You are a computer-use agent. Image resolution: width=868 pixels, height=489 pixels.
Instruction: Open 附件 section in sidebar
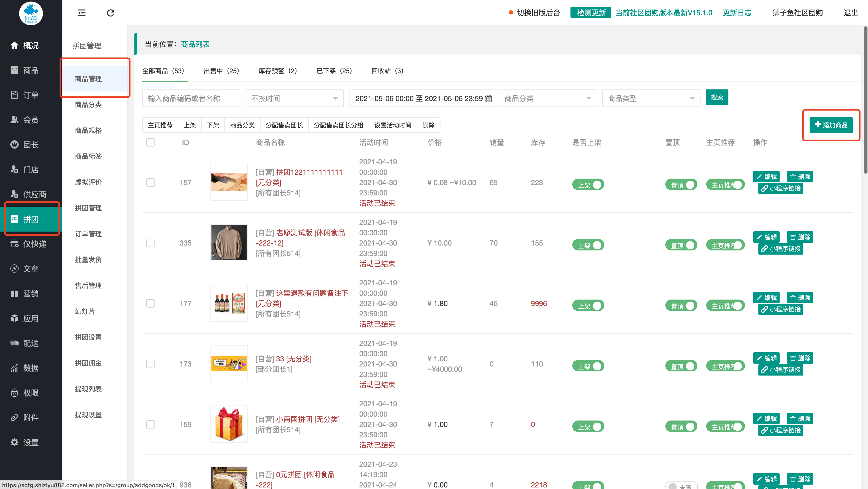click(x=31, y=418)
